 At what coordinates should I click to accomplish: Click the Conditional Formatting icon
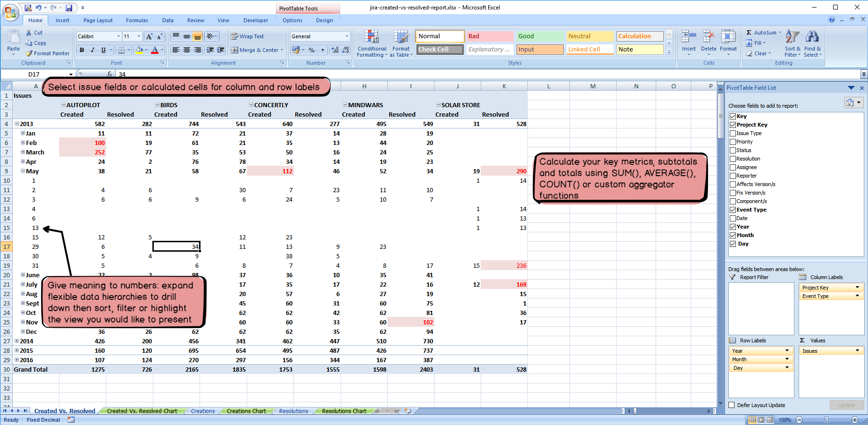[372, 37]
